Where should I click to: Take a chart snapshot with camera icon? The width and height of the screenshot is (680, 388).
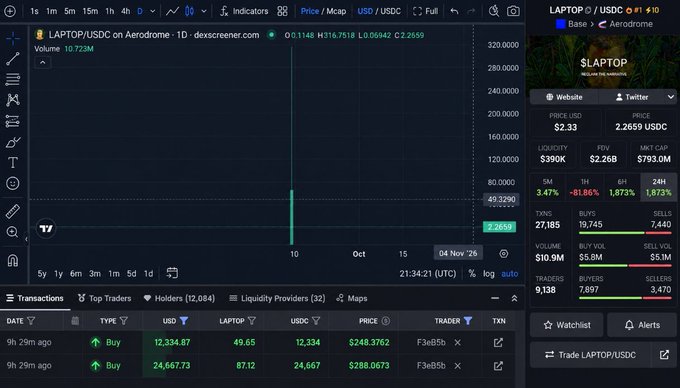coord(513,11)
